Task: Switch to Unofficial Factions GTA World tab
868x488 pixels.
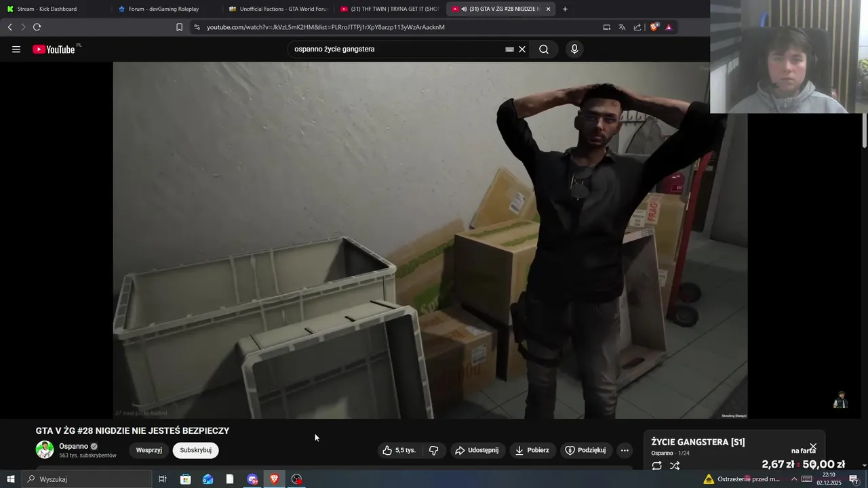Action: click(278, 9)
